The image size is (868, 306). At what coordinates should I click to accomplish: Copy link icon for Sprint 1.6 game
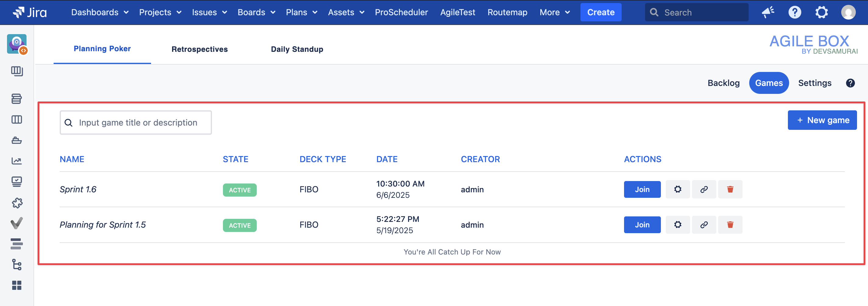pyautogui.click(x=704, y=189)
